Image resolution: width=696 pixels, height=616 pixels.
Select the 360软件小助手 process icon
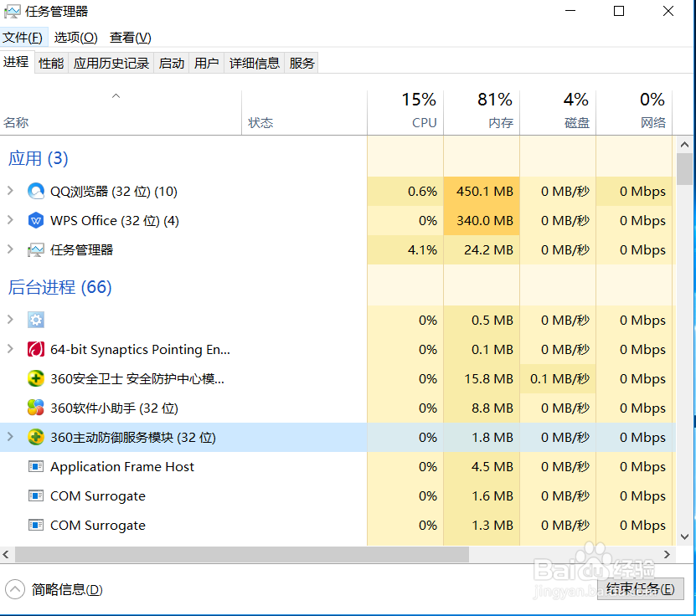click(x=35, y=408)
